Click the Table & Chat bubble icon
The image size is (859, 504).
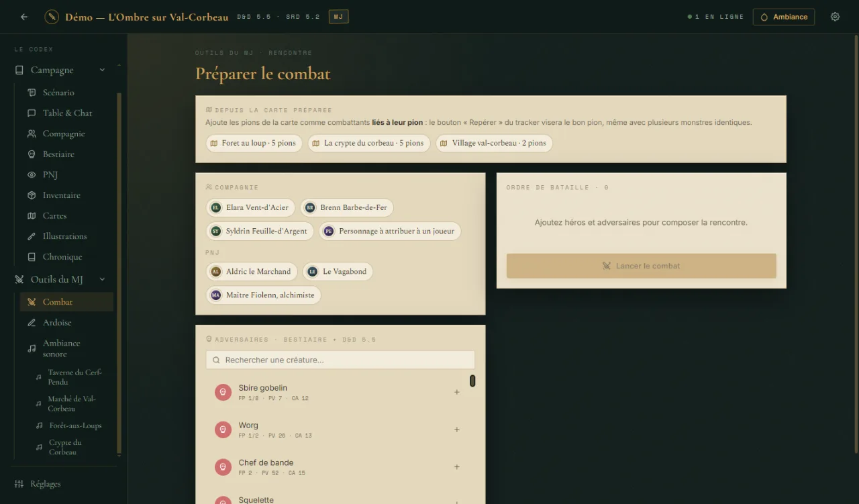coord(32,113)
